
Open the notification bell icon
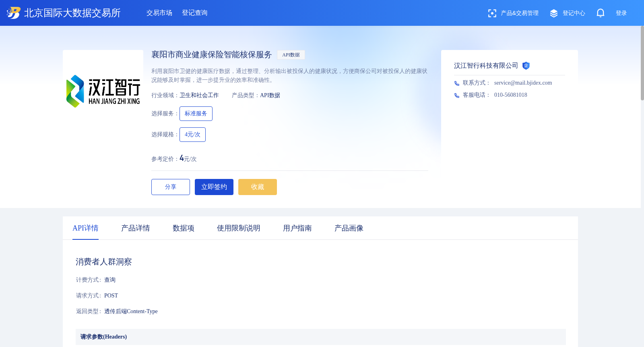(601, 13)
